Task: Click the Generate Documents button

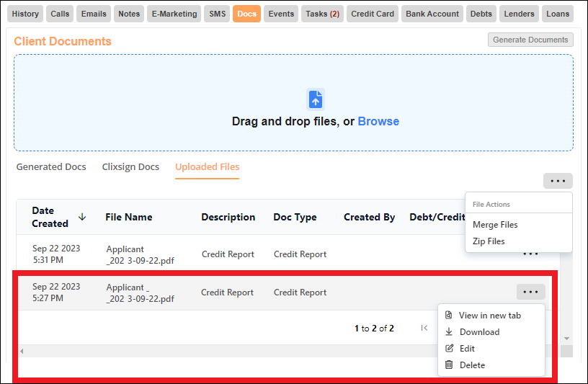Action: pos(530,40)
